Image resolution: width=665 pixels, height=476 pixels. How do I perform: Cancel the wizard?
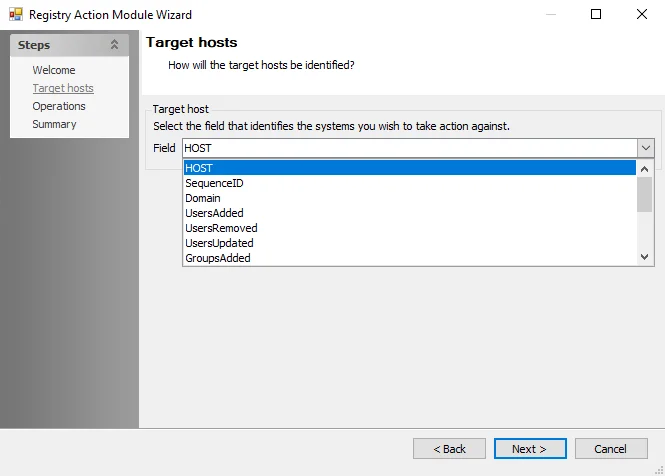pyautogui.click(x=611, y=449)
